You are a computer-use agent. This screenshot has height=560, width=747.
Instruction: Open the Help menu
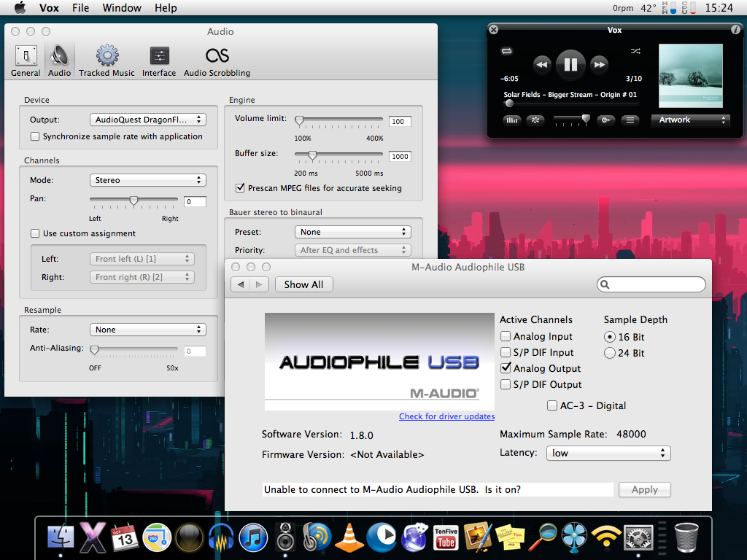click(x=166, y=7)
